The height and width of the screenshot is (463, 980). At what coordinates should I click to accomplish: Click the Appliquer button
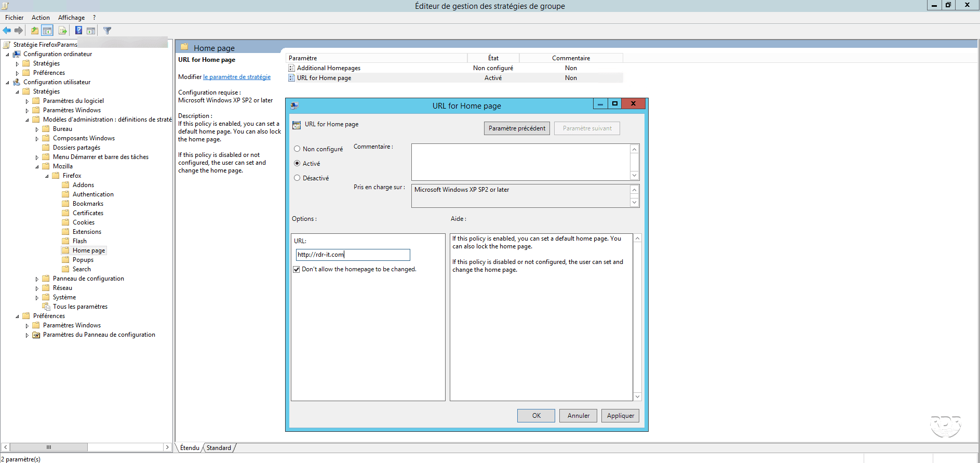click(x=620, y=416)
